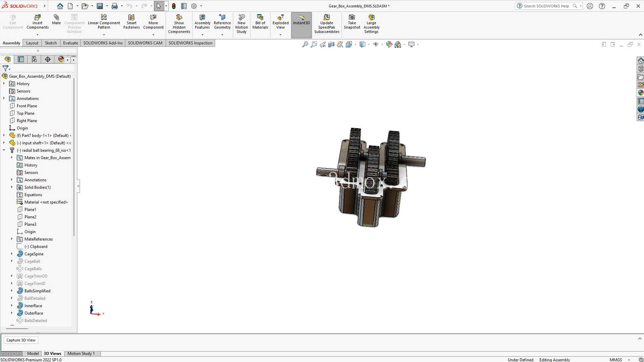Toggle Hide/Show Items eye icon
Image resolution: width=644 pixels, height=362 pixels.
tap(376, 44)
